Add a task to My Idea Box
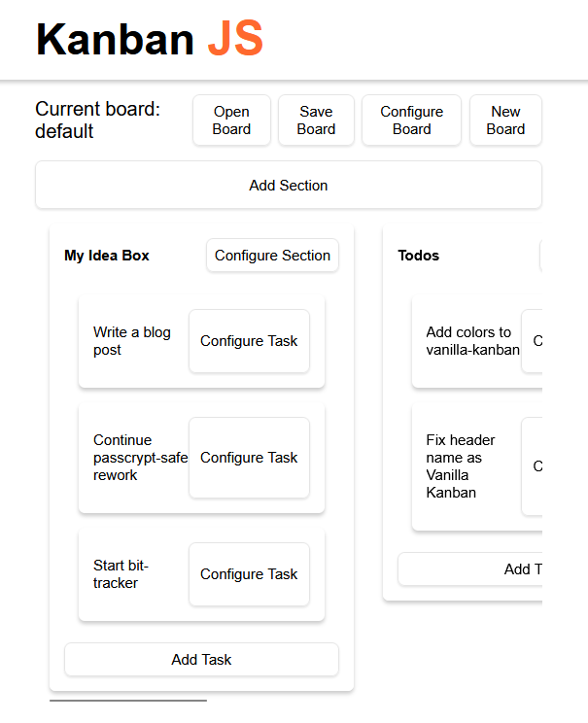Screen dimensions: 588x723 [201, 660]
